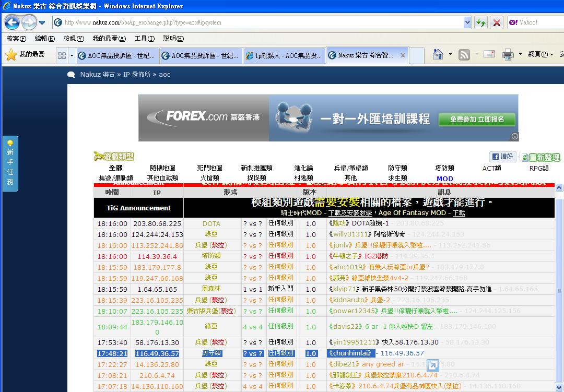The height and width of the screenshot is (392, 564).
Task: Expand the Home button dropdown arrow
Action: click(x=450, y=54)
